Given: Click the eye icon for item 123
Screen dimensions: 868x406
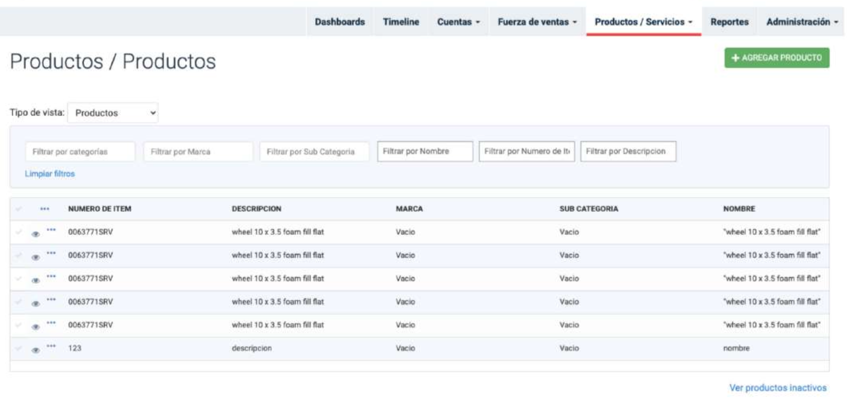Looking at the screenshot, I should (x=36, y=350).
